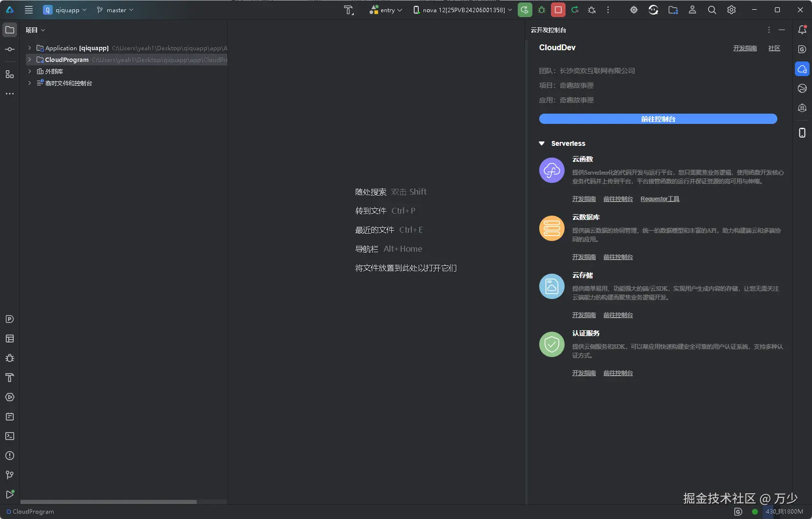Open the 社区 link
This screenshot has width=812, height=519.
(774, 48)
